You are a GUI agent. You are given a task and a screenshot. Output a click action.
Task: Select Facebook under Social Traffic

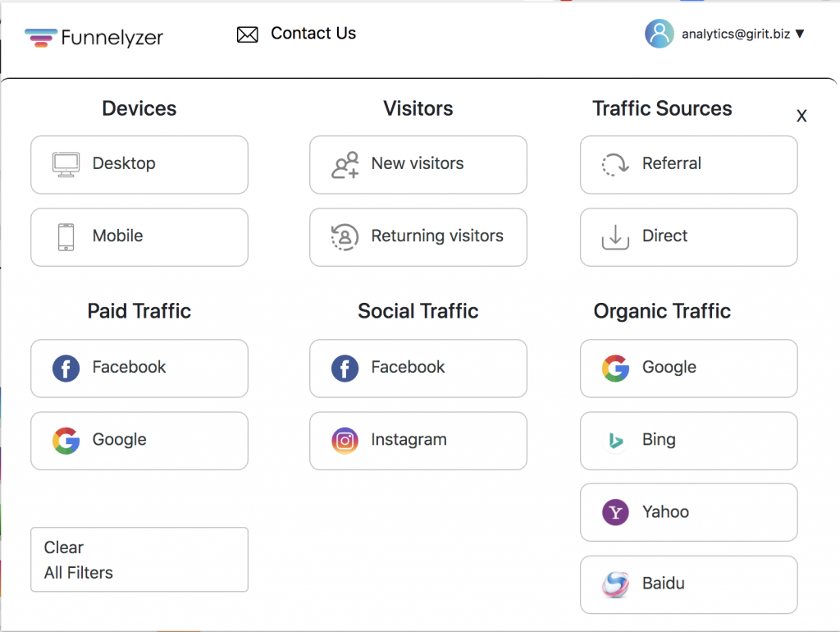coord(418,368)
